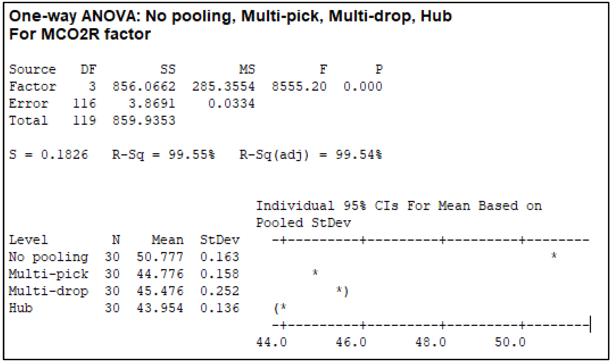Viewport: 612px width, 364px height.
Task: Select the Factor SS value 856.0662
Action: (144, 87)
